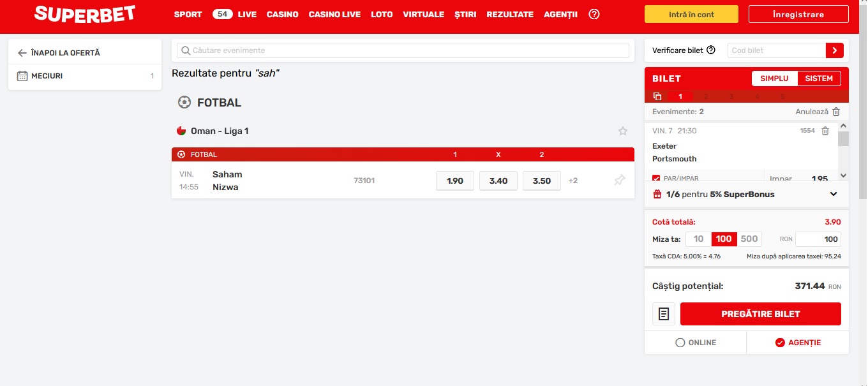The width and height of the screenshot is (868, 386).
Task: Click the Saham team name
Action: click(x=227, y=174)
